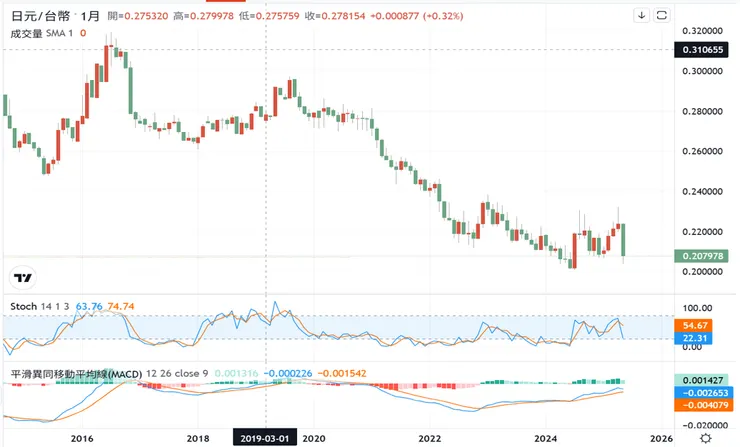740x447 pixels.
Task: Click the 日元/台幣 symbol title
Action: click(41, 16)
